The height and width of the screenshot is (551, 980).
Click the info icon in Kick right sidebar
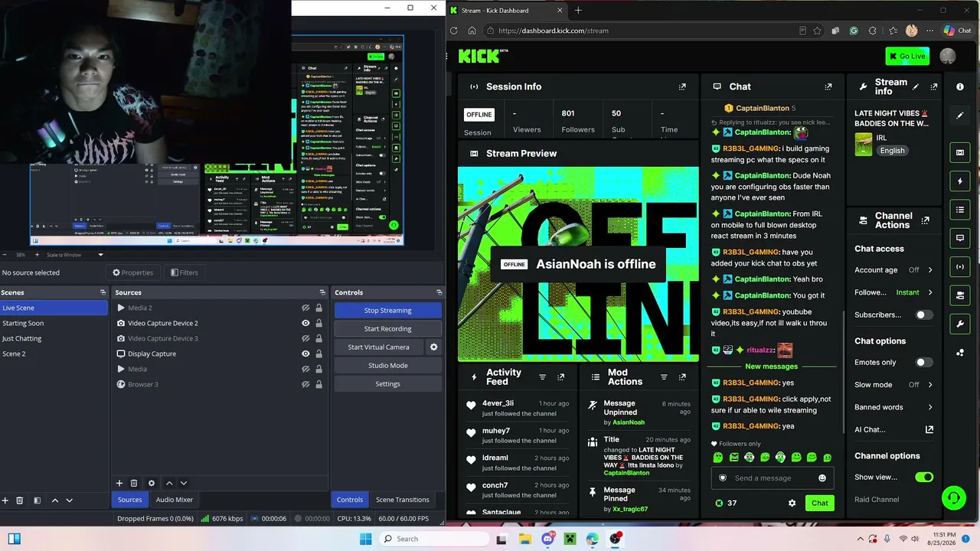click(x=960, y=86)
